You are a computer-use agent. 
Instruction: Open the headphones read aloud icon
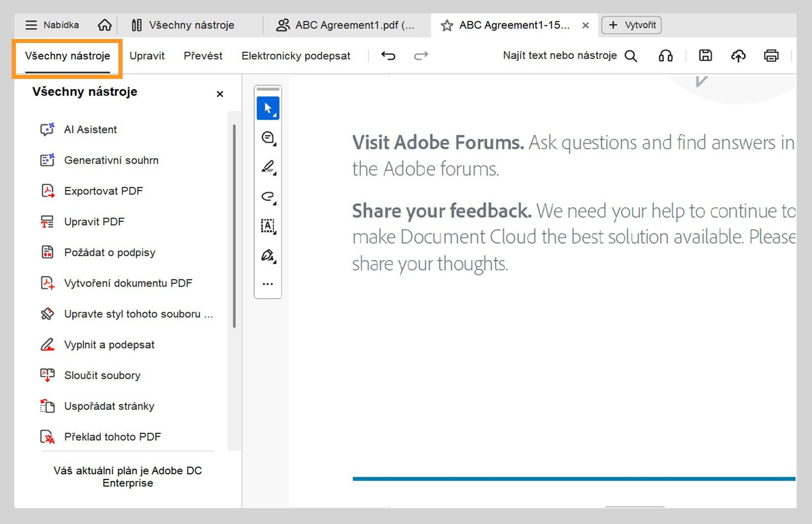tap(665, 55)
